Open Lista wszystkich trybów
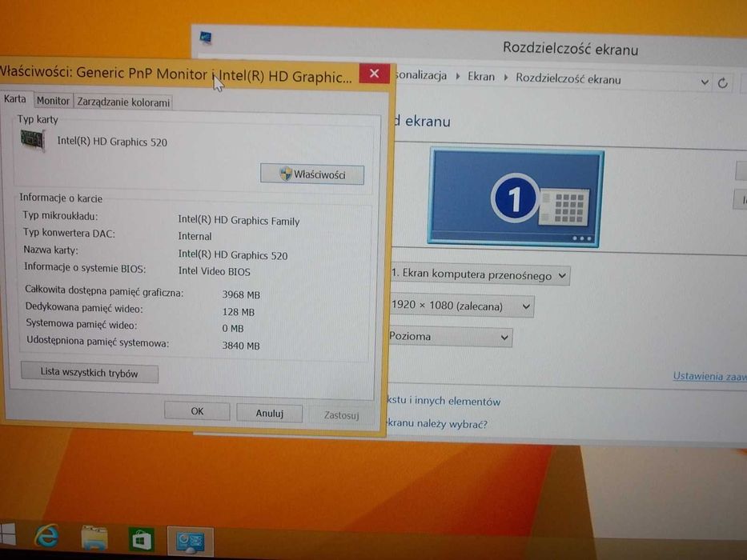This screenshot has width=747, height=560. [x=90, y=373]
